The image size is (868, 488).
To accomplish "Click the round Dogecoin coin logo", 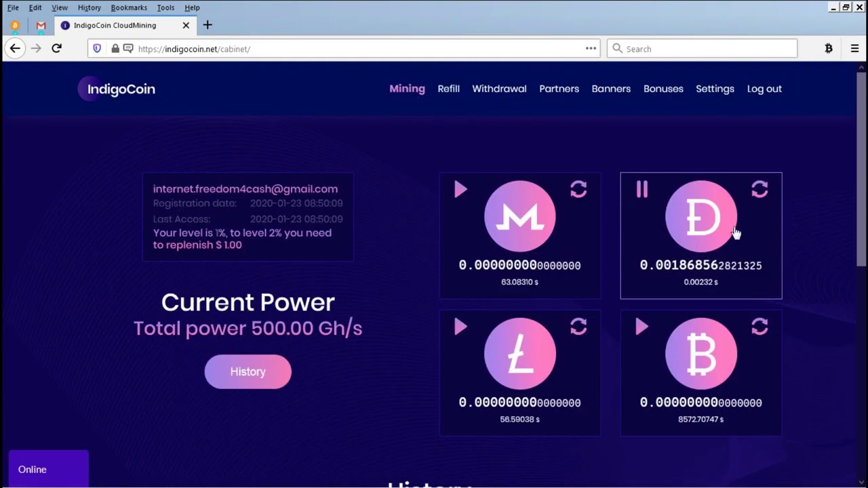I will 701,216.
